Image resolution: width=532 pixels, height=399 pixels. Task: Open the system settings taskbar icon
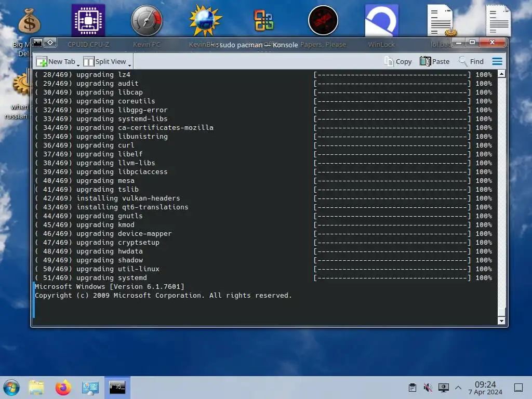pyautogui.click(x=90, y=388)
